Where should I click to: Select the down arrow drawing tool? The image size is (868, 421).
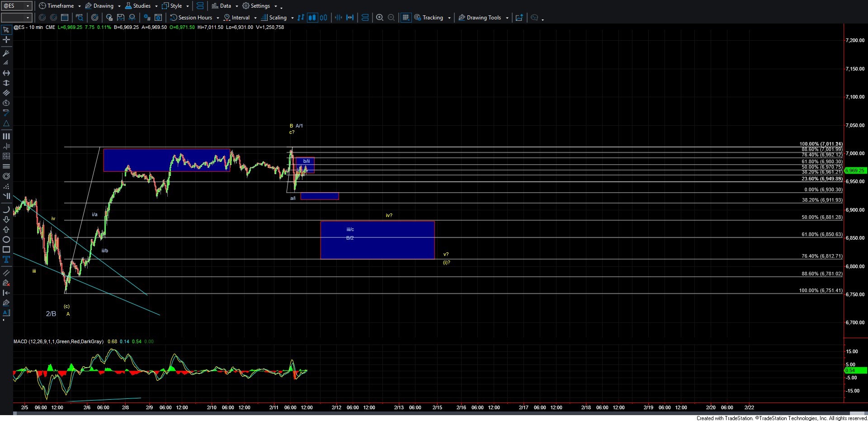point(6,220)
